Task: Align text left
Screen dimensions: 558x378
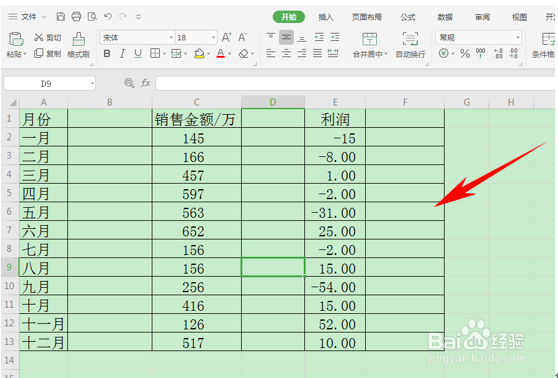Action: (271, 54)
